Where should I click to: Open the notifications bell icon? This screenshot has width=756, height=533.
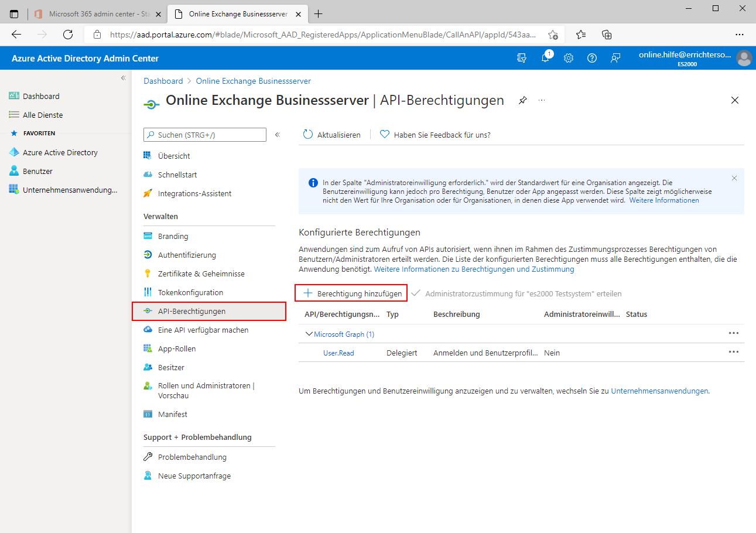(545, 58)
